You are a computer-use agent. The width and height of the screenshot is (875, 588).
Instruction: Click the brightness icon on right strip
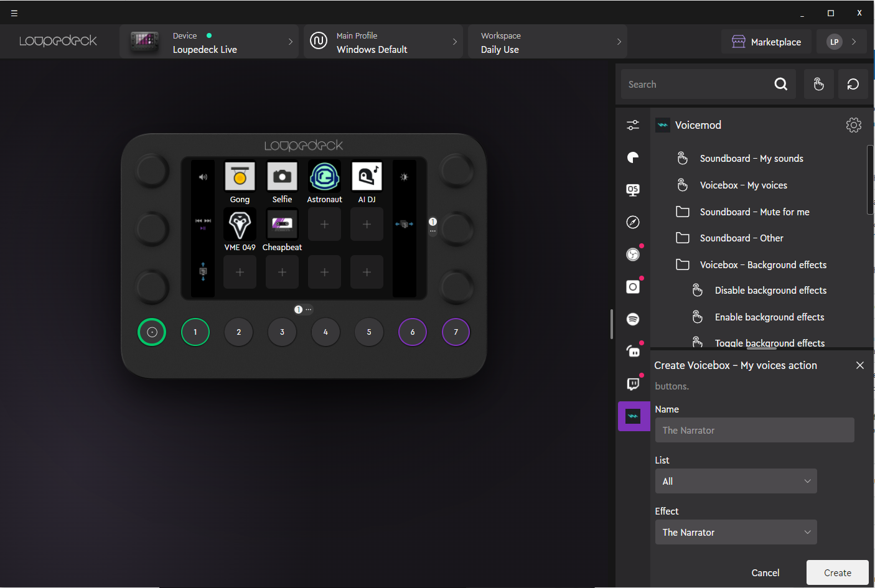pyautogui.click(x=404, y=177)
